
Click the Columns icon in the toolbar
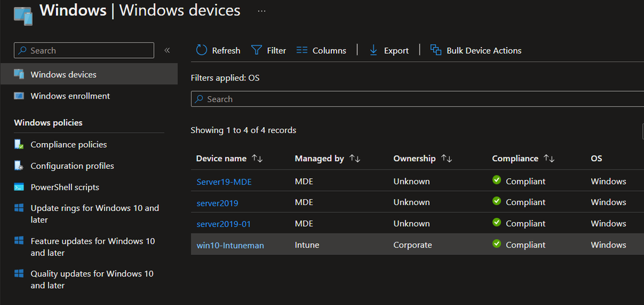pos(302,50)
